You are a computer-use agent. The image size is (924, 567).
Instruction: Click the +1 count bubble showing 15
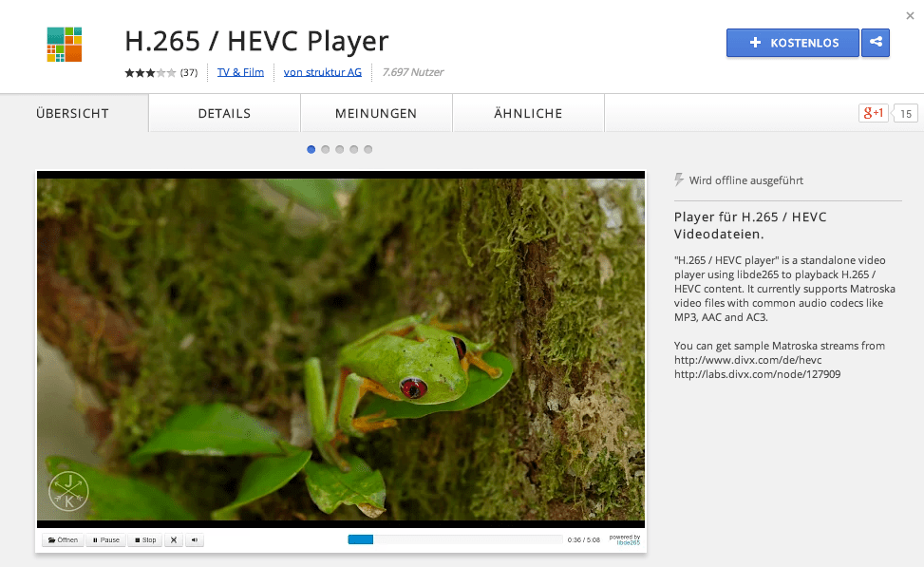tap(906, 113)
